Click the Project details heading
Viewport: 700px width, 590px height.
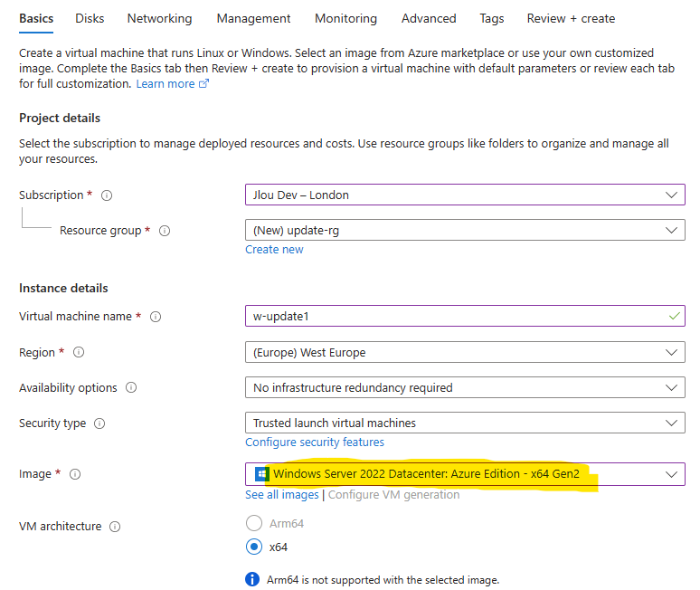click(60, 118)
